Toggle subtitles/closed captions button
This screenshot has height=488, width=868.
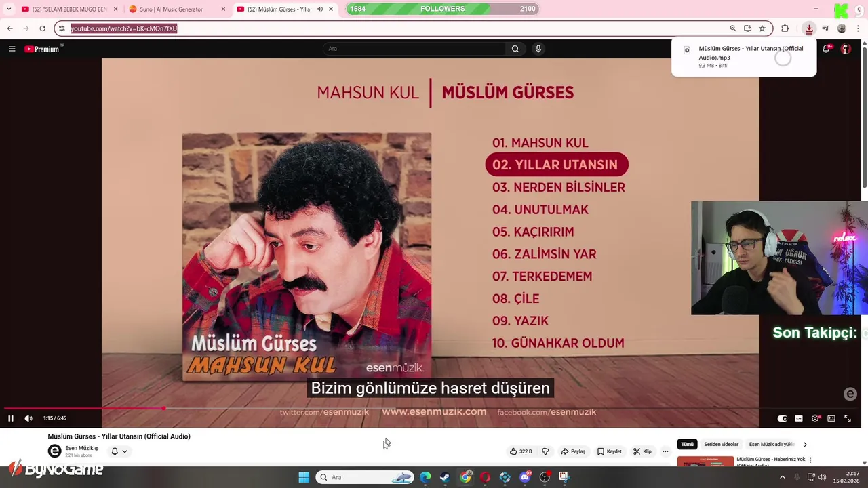click(x=799, y=418)
